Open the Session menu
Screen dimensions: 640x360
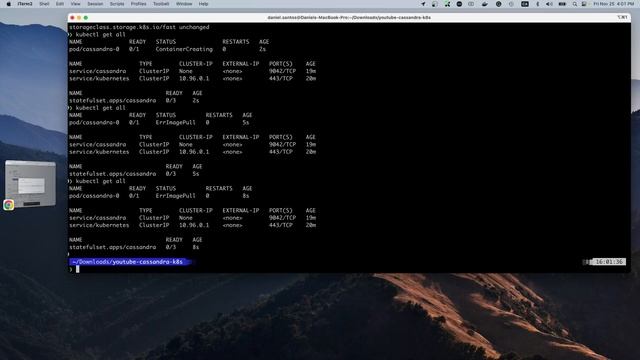pos(95,4)
